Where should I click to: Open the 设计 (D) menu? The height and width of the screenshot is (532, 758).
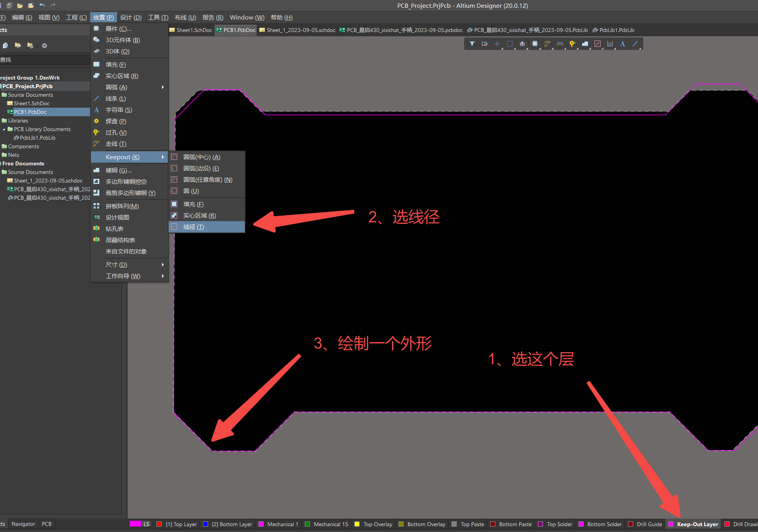131,18
